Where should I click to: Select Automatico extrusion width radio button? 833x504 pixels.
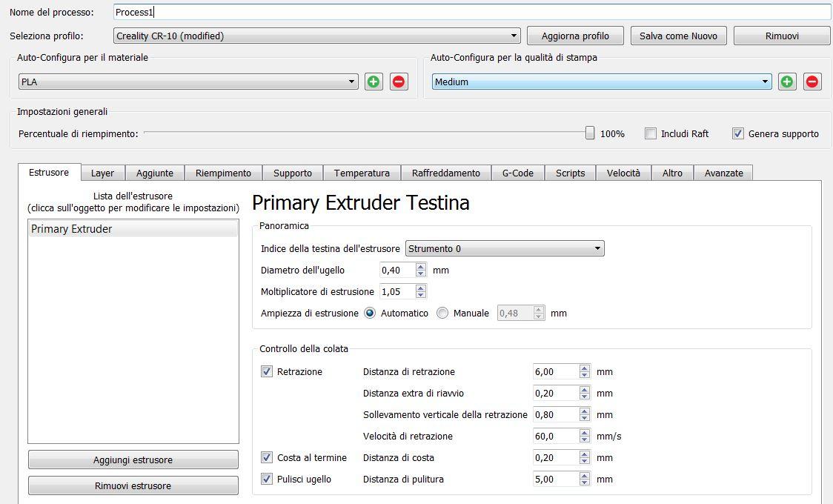pos(370,314)
